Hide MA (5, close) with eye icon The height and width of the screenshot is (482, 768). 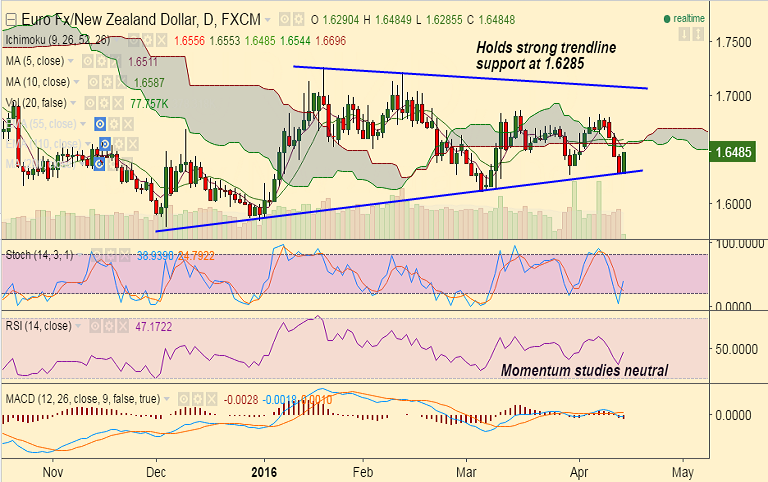point(88,61)
